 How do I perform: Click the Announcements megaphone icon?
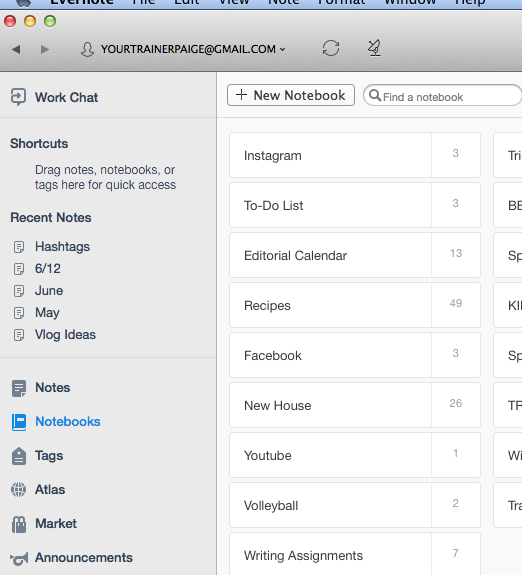(x=19, y=559)
